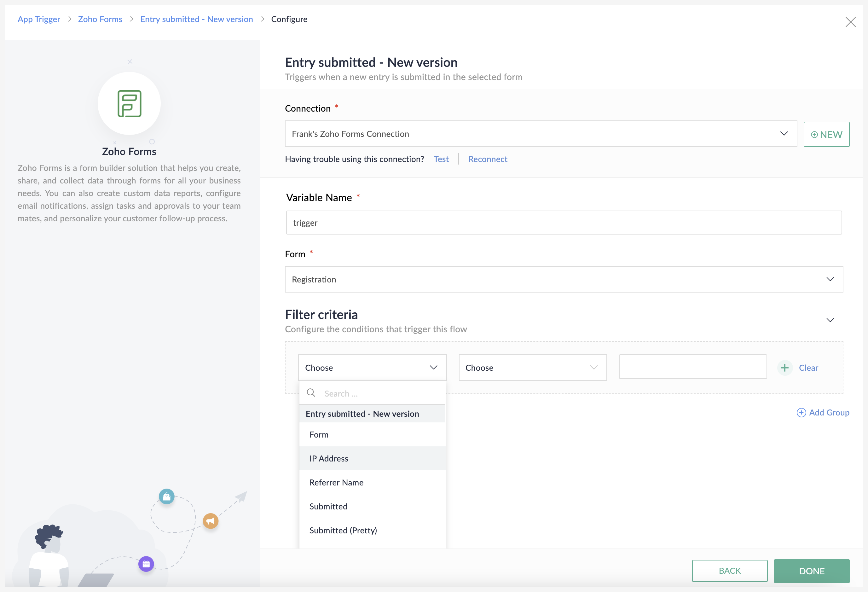Open the Connection dropdown
The image size is (868, 592).
tap(541, 134)
